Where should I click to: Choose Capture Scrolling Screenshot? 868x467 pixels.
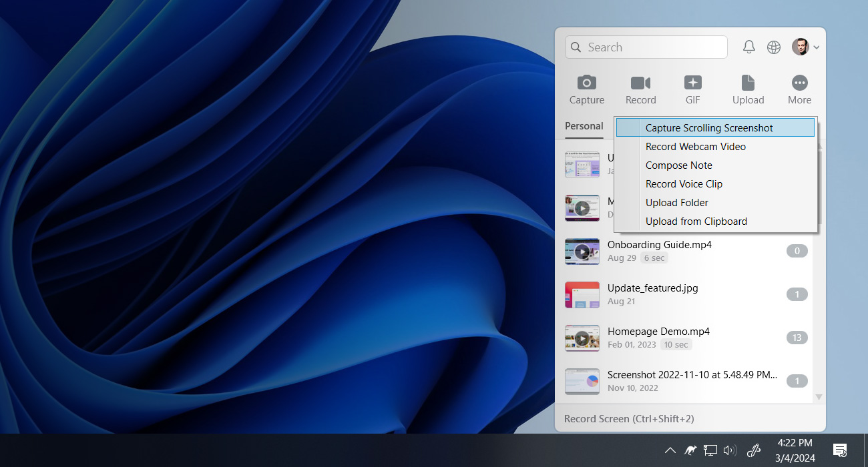coord(709,127)
